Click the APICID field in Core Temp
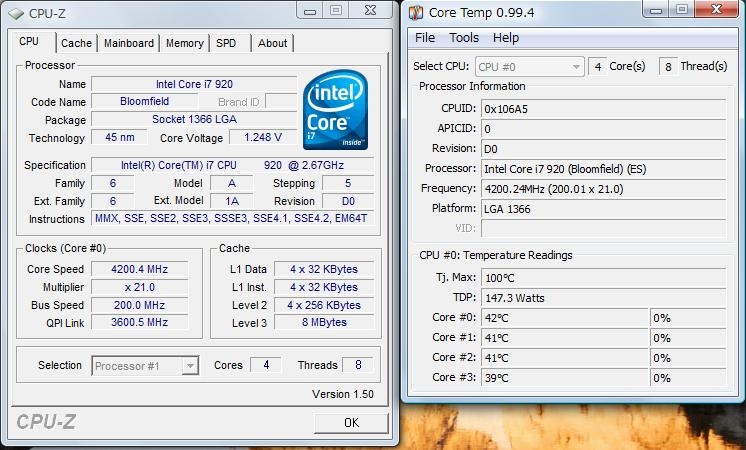The image size is (746, 450). click(x=603, y=129)
